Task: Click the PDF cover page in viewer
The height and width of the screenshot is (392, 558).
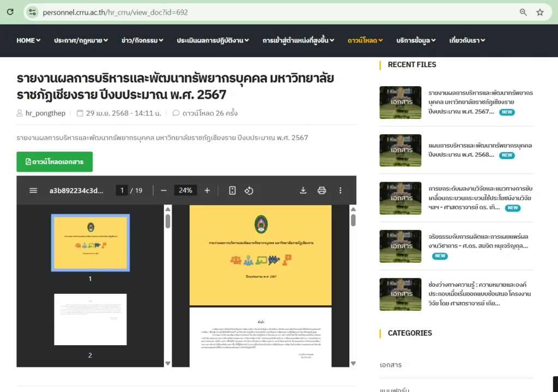Action: [260, 255]
